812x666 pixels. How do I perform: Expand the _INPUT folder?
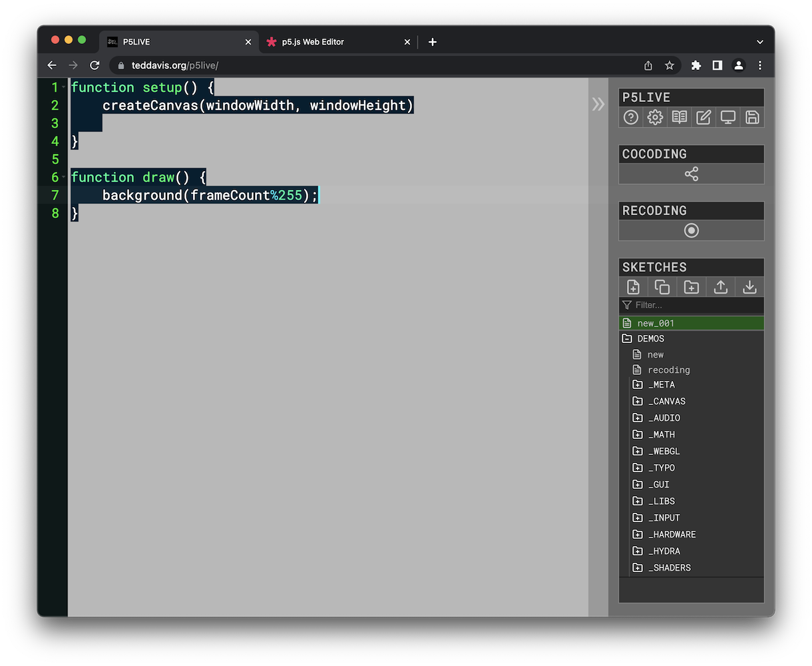(638, 518)
